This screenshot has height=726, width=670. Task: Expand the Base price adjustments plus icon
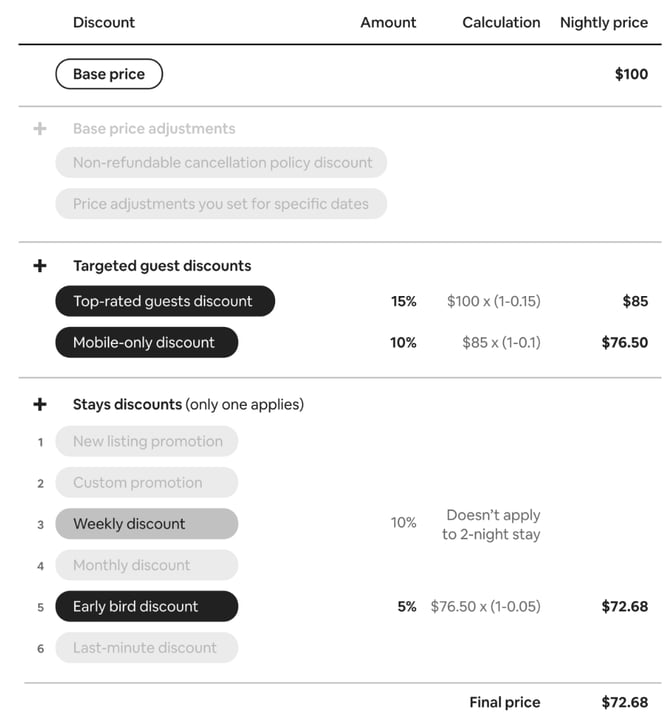point(40,129)
